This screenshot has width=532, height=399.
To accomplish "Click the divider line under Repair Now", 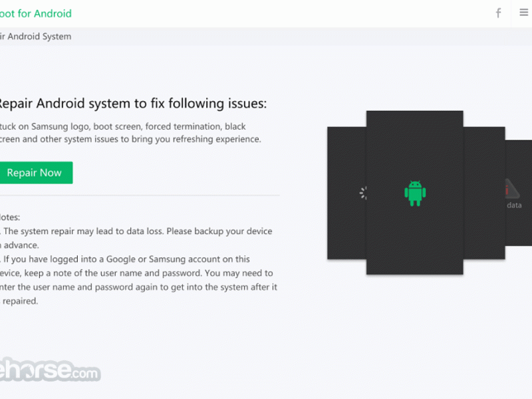I will coord(140,196).
